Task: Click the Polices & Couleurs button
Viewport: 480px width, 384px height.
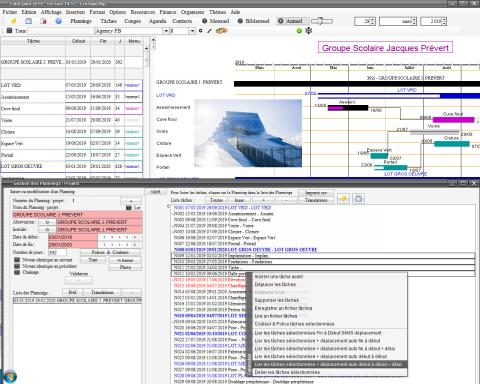Action: point(110,252)
